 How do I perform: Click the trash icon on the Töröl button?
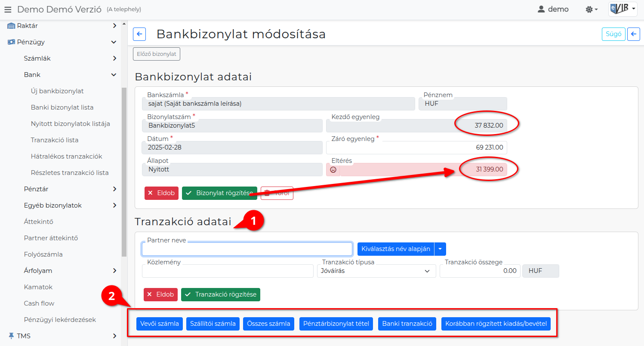click(267, 193)
